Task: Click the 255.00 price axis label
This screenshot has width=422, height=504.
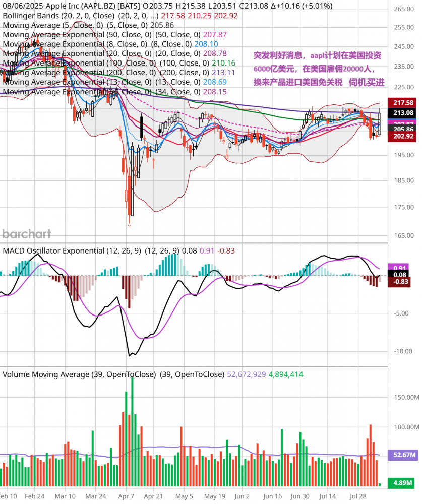Action: click(x=404, y=27)
